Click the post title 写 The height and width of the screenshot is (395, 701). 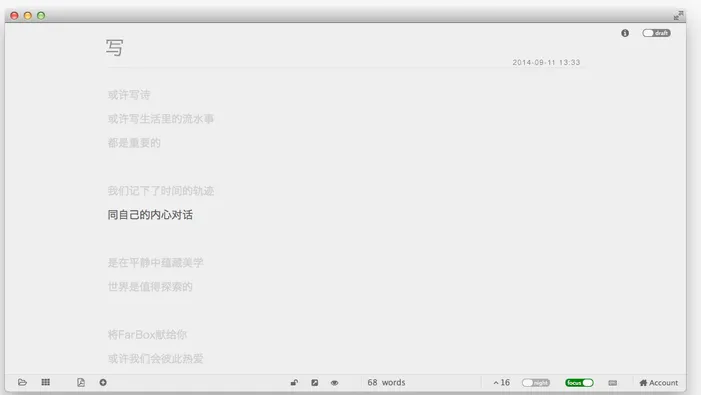point(114,47)
